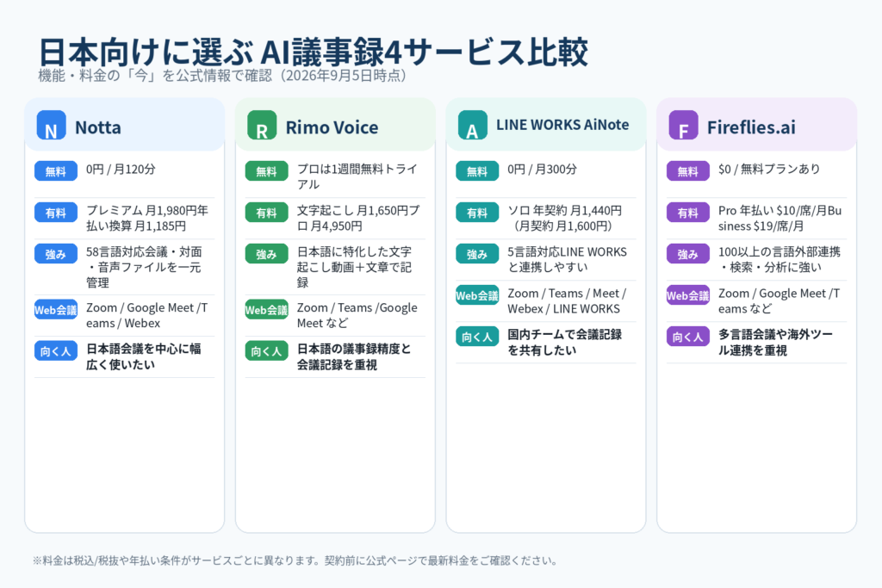The width and height of the screenshot is (882, 588).
Task: Click the green 強み badge in Rimo Voice card
Action: click(267, 254)
